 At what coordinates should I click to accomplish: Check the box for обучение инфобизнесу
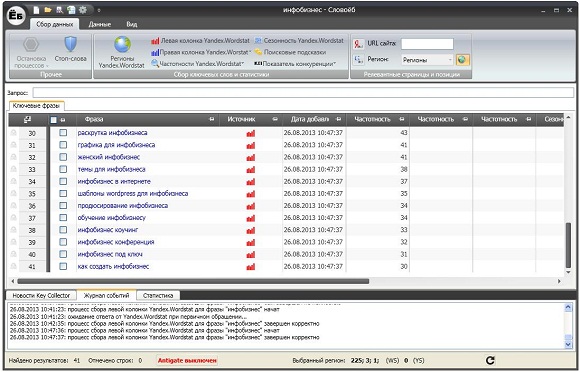63,217
